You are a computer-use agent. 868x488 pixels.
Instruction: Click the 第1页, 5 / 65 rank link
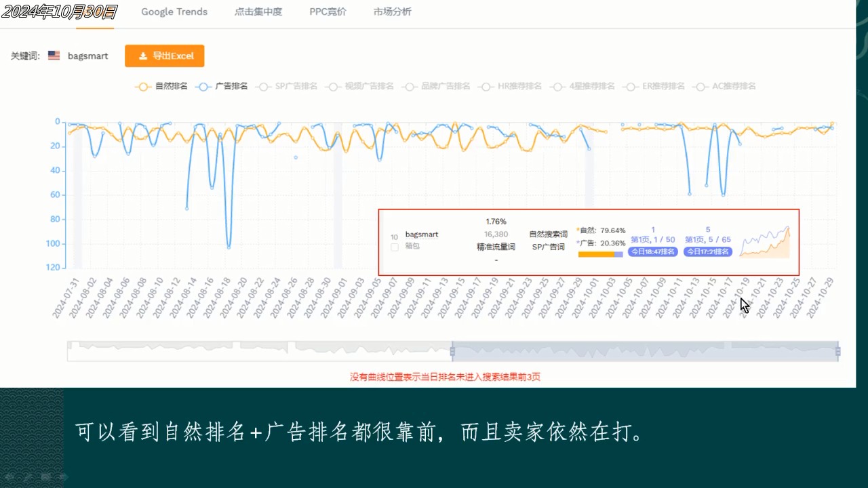click(x=708, y=239)
